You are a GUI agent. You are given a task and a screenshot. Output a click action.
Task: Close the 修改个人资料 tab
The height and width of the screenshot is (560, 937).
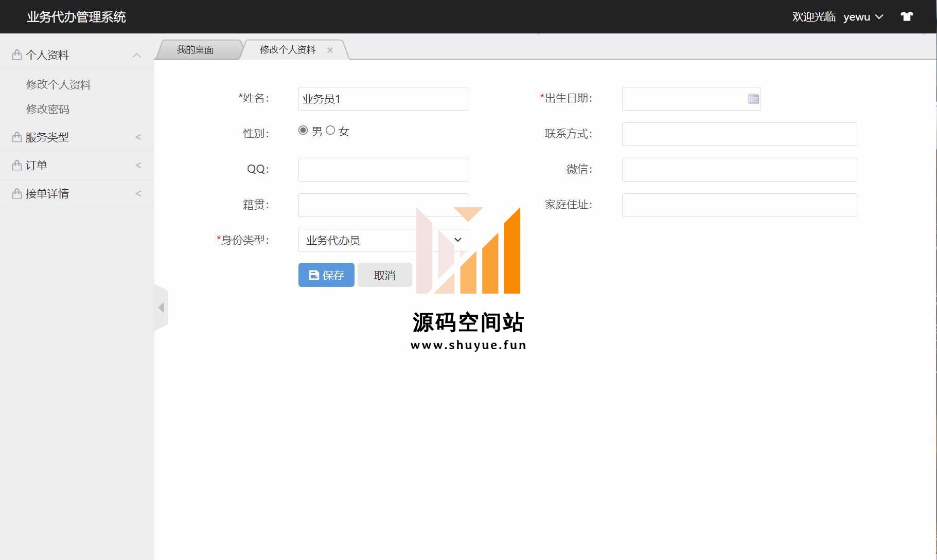click(330, 50)
